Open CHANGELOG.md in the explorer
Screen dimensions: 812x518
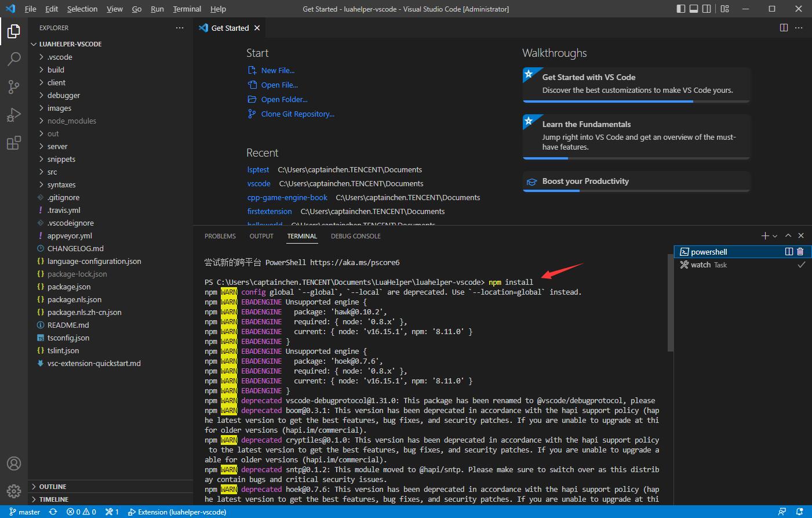(110, 248)
